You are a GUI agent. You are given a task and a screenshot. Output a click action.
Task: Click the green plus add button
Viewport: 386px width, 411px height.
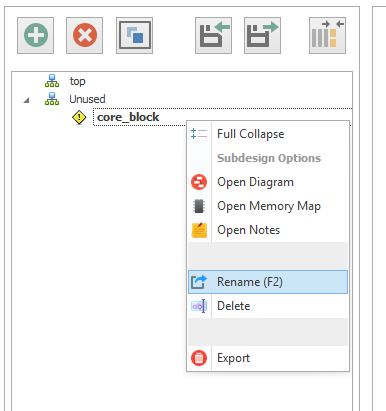36,35
